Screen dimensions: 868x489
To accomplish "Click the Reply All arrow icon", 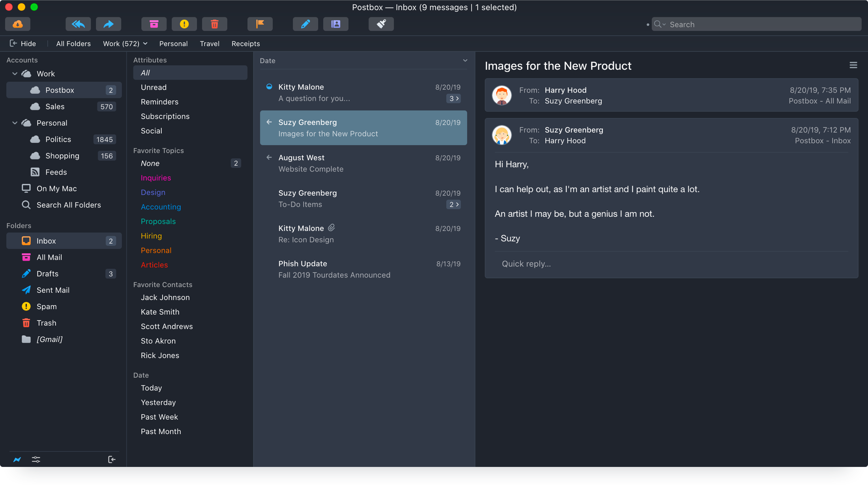I will [x=78, y=24].
